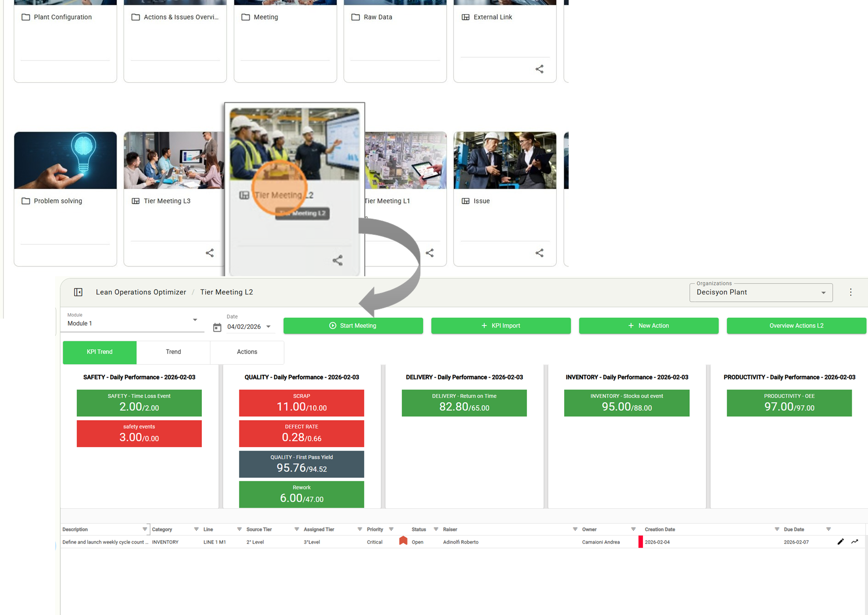
Task: Expand the date picker dropdown arrow
Action: (268, 326)
